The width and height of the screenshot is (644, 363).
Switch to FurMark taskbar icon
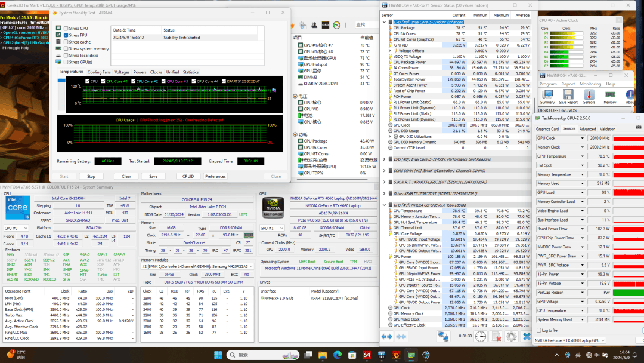click(x=397, y=355)
